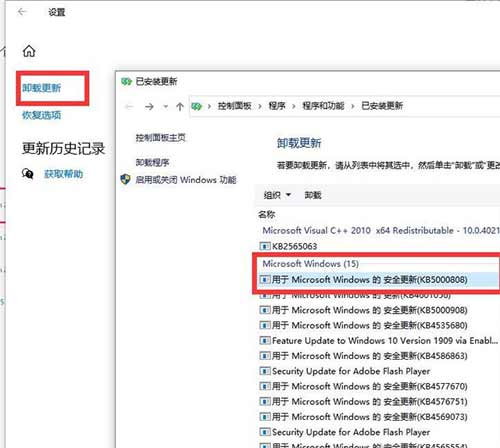Viewport: 500px width, 448px height.
Task: Collapse the Microsoft Windows (15) group
Action: click(310, 264)
